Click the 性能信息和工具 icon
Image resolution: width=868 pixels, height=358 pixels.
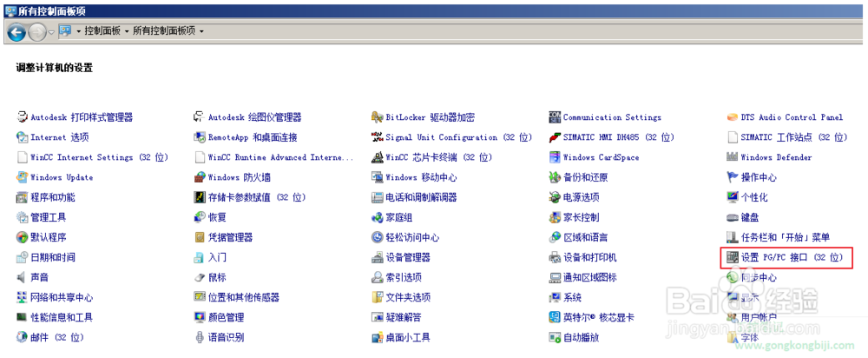pyautogui.click(x=23, y=317)
